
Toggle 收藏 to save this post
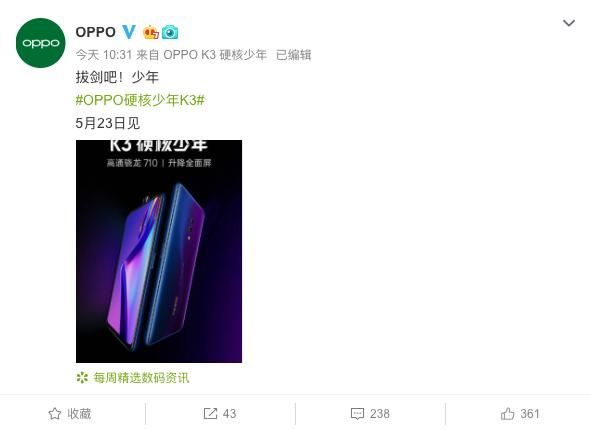click(x=70, y=414)
